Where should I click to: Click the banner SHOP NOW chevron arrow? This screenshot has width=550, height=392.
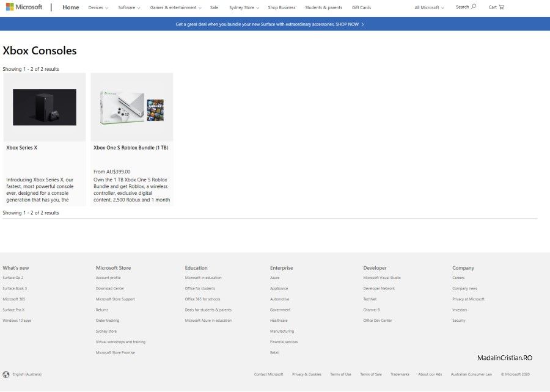362,24
